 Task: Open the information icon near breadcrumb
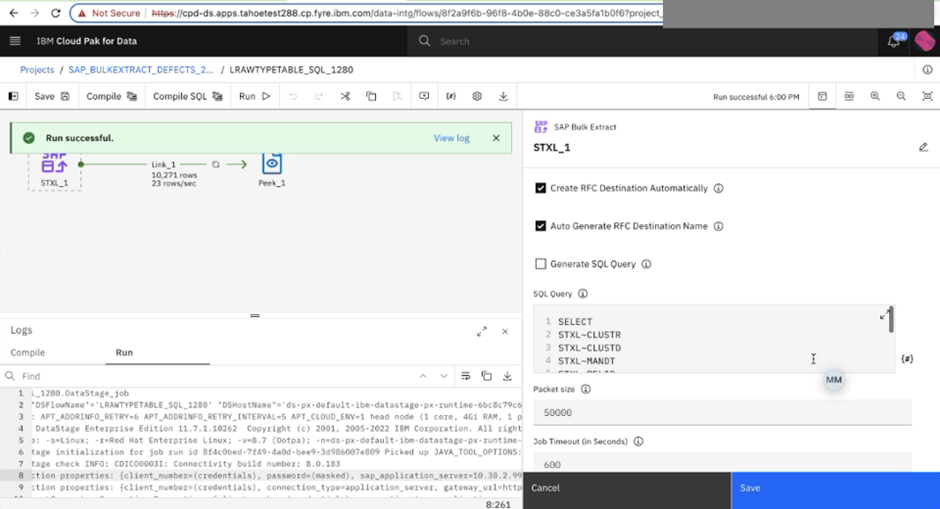(927, 70)
